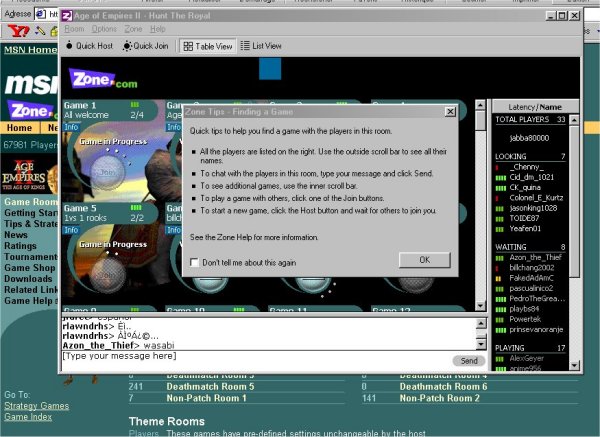Check 'Don't tell me about this again'
Screen dimensions: 600x437
pos(194,263)
